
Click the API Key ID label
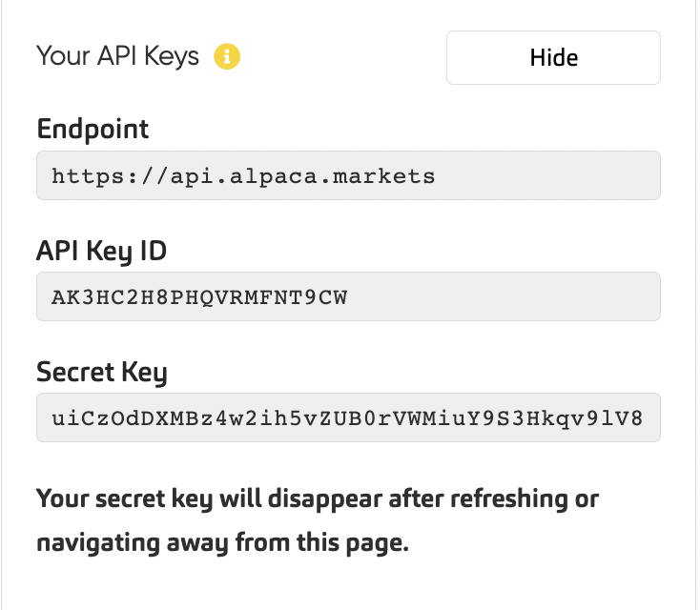pyautogui.click(x=101, y=251)
